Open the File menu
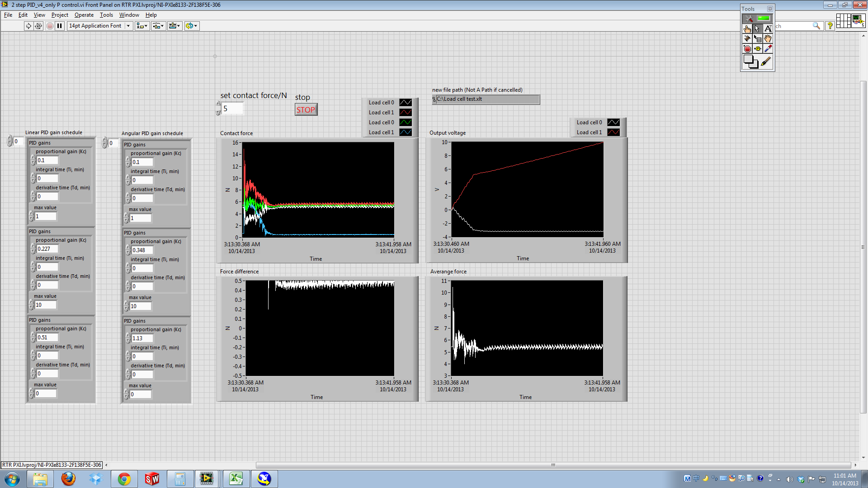This screenshot has width=868, height=488. (8, 15)
